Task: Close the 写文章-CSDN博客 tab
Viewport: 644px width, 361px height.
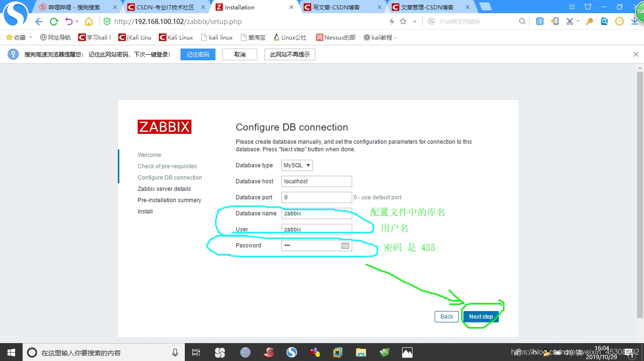Action: (x=379, y=7)
